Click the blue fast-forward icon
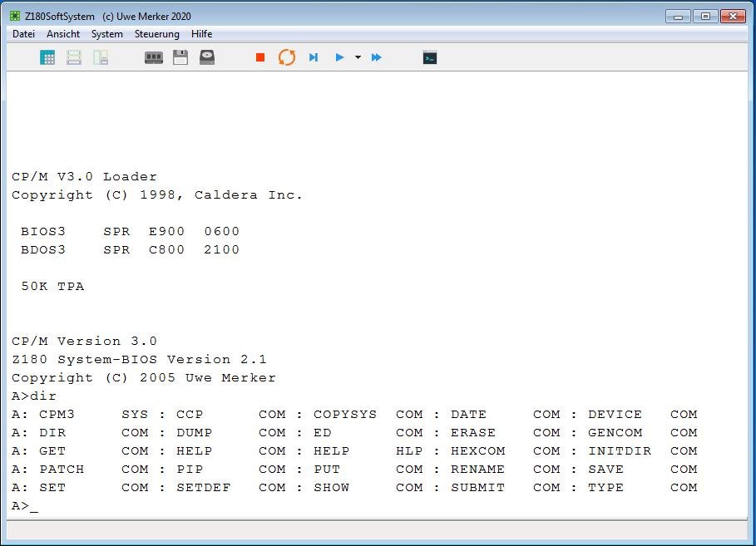 (x=377, y=58)
